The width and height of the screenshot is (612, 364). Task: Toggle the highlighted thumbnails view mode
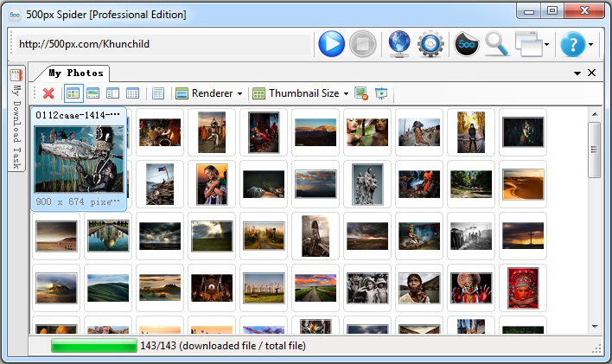73,93
